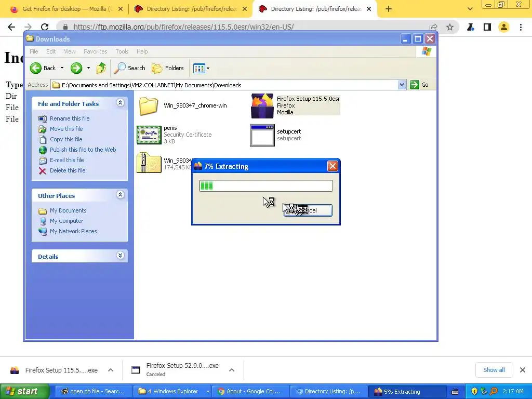The height and width of the screenshot is (399, 532).
Task: Click Rename this file task
Action: [70, 118]
